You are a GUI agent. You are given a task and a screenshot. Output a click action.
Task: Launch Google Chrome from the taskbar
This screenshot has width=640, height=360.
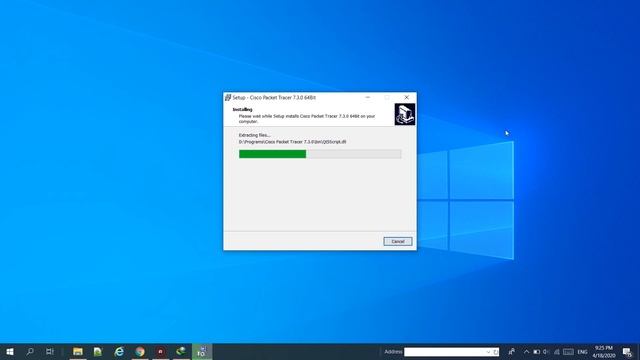(x=140, y=351)
